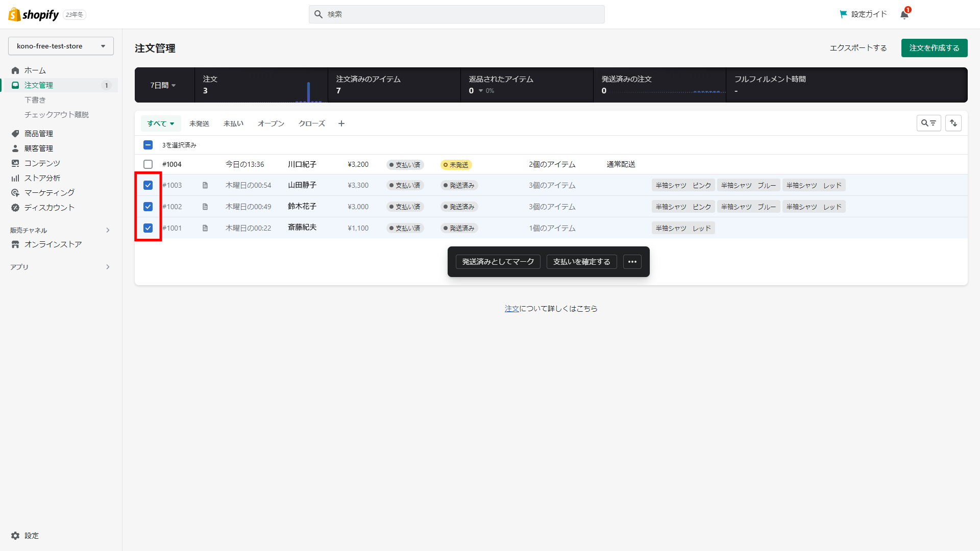
Task: Open kono-free-test-store store switcher dropdown
Action: tap(61, 46)
